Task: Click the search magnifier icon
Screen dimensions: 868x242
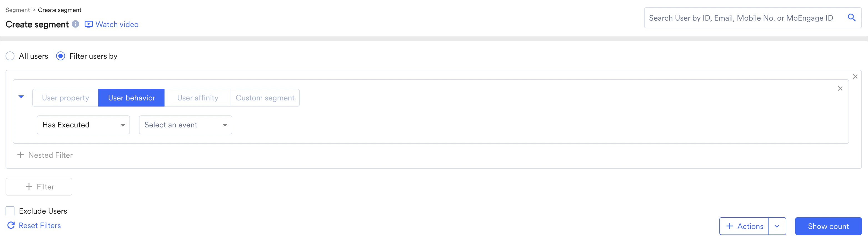Action: coord(852,18)
